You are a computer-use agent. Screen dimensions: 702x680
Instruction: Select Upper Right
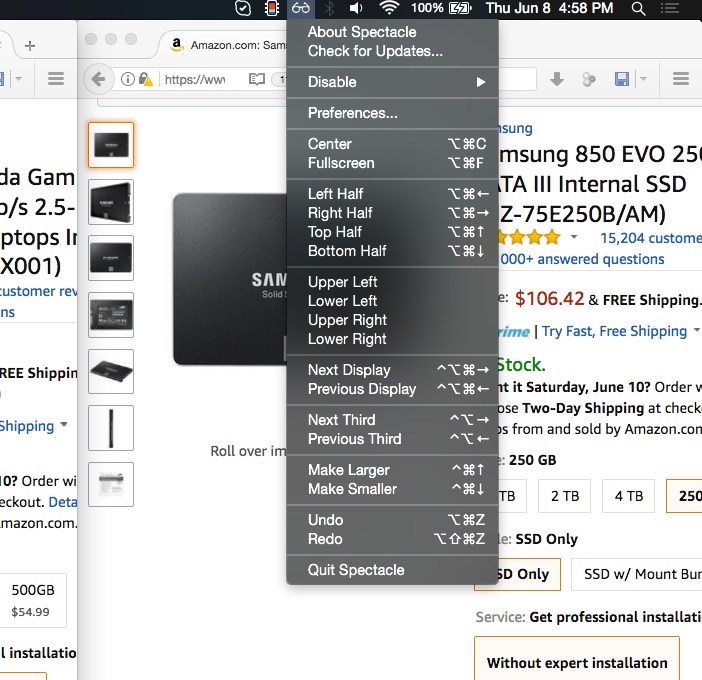click(392, 320)
